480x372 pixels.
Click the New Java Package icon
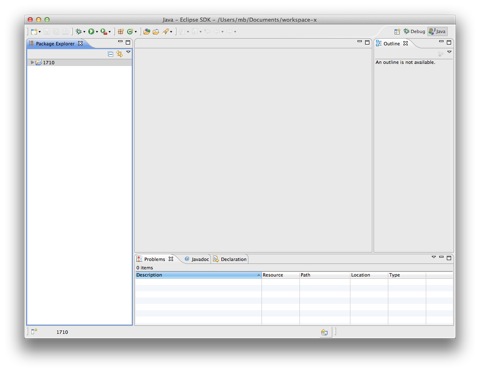coord(121,31)
